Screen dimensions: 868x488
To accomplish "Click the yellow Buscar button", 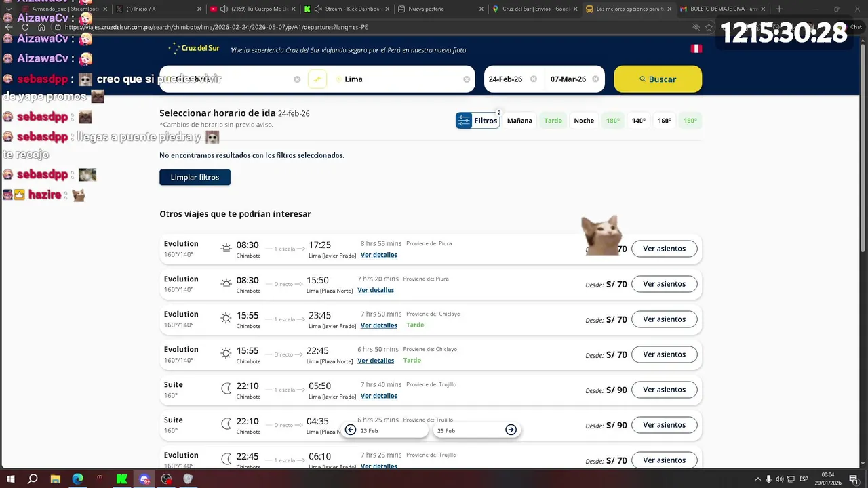I will [658, 79].
